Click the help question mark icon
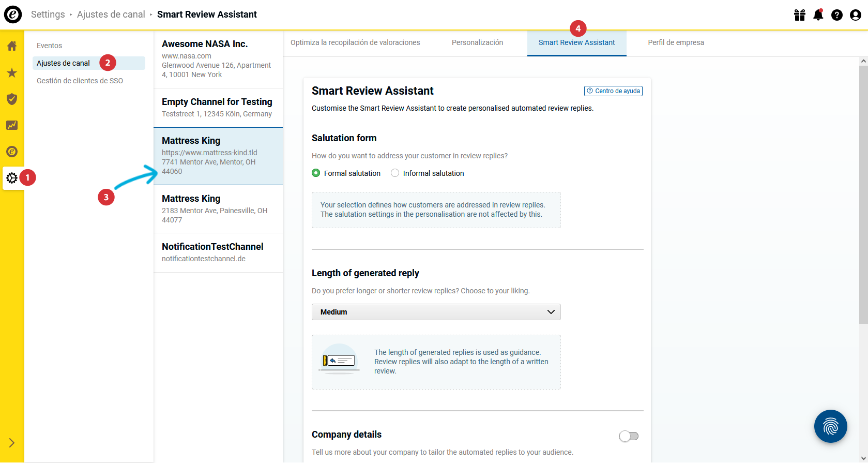The height and width of the screenshot is (463, 868). click(x=837, y=15)
